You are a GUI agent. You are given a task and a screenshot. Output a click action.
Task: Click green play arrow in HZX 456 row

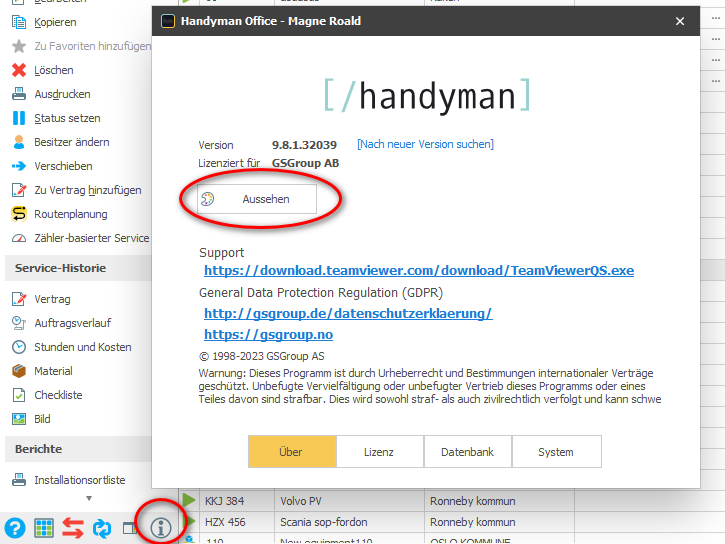point(189,521)
